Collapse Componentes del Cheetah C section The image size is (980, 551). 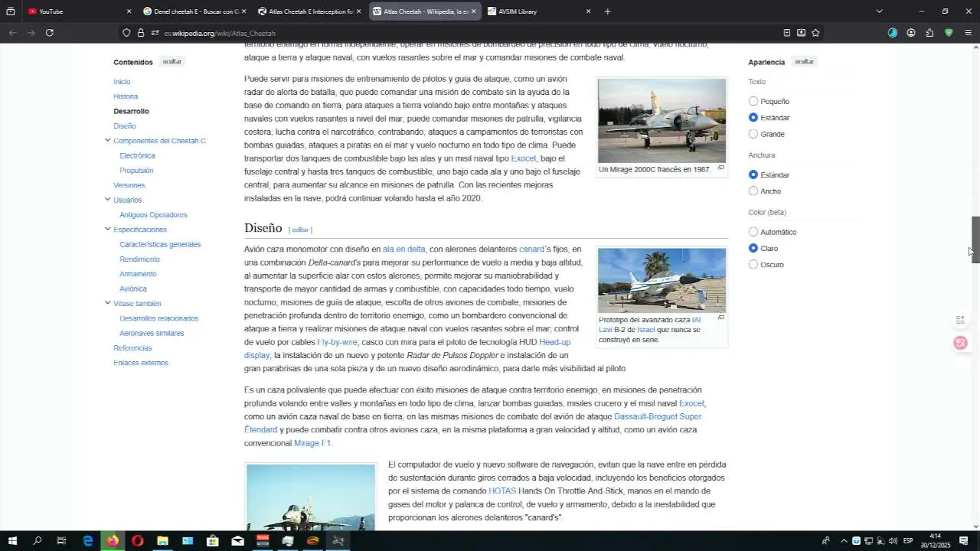pos(107,140)
